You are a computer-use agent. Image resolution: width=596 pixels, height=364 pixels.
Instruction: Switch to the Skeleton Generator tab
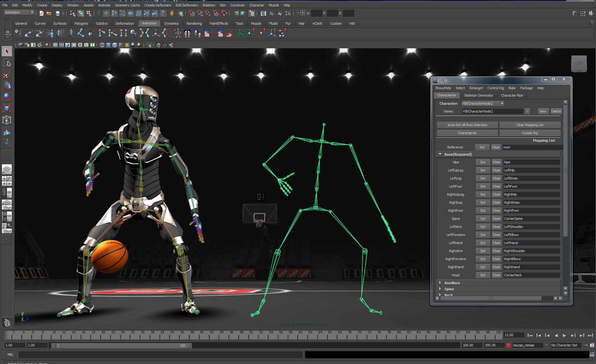478,96
